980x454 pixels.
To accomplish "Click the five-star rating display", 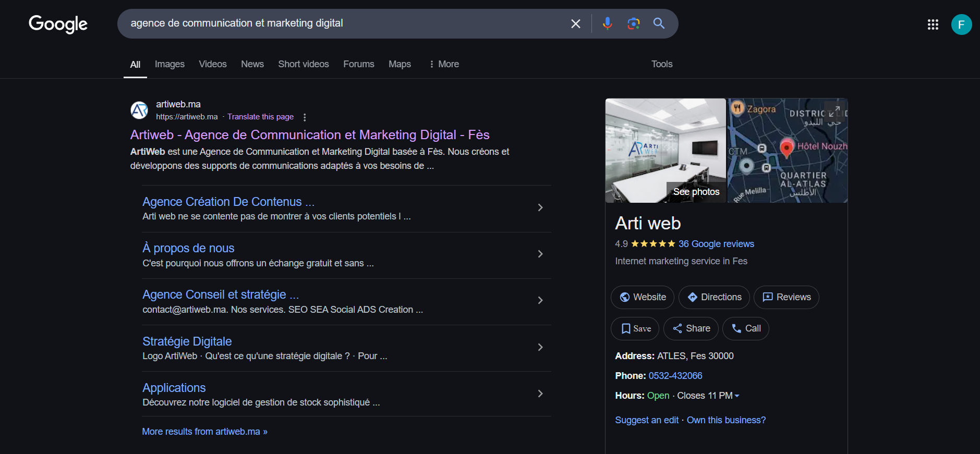I will pos(653,244).
